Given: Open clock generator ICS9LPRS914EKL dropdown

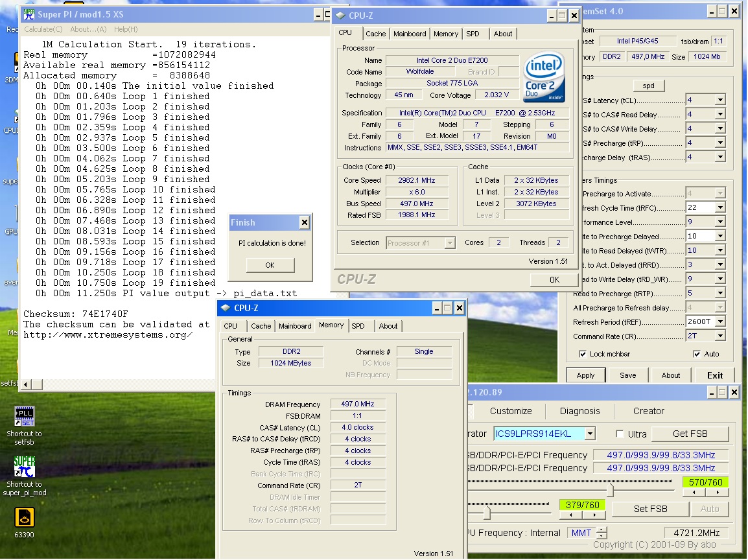Looking at the screenshot, I should (590, 434).
